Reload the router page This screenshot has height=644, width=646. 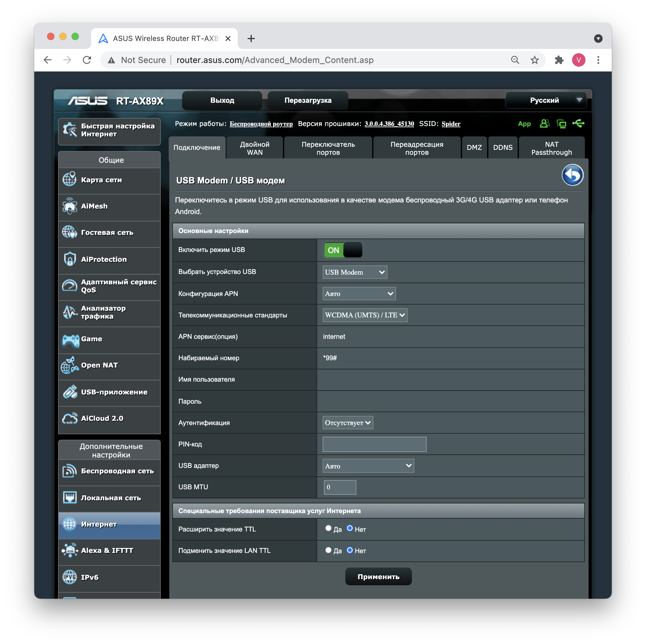[x=87, y=60]
